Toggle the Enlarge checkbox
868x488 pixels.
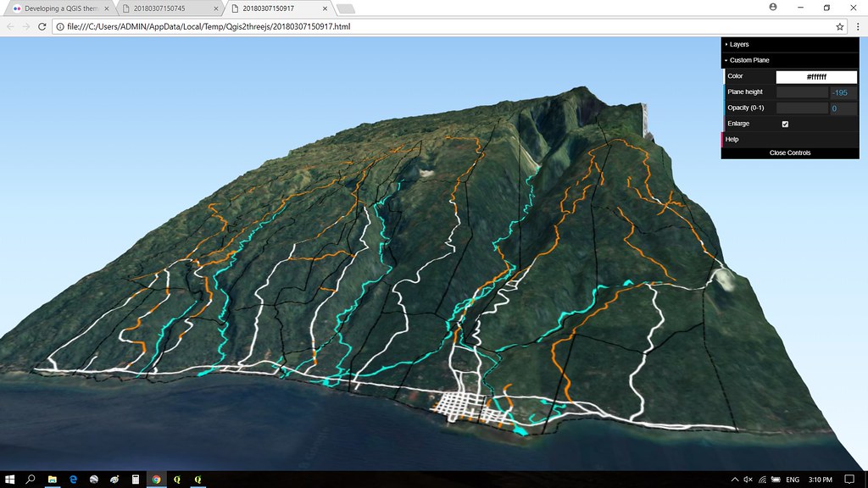pos(785,124)
